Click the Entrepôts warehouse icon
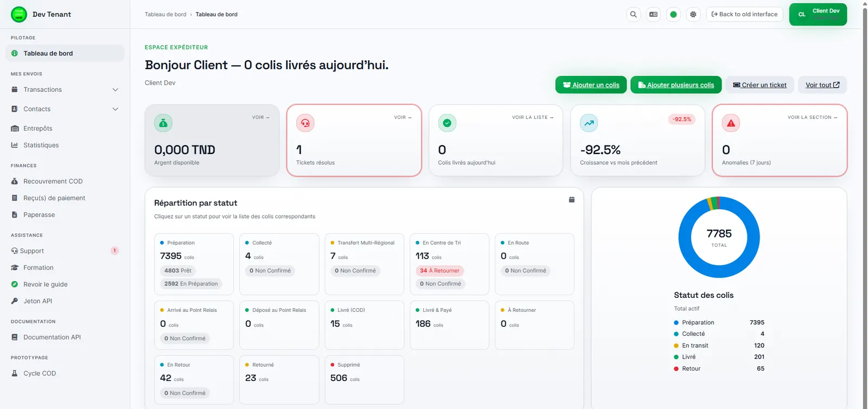 click(15, 129)
